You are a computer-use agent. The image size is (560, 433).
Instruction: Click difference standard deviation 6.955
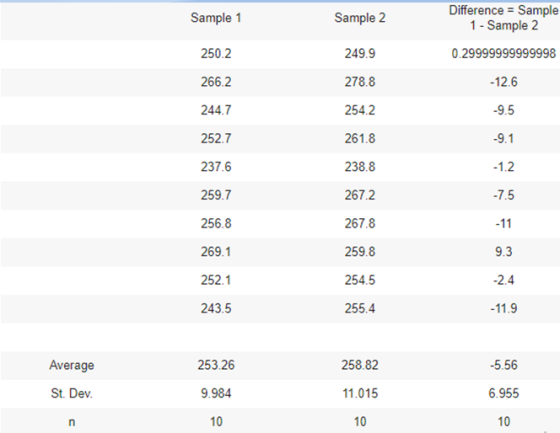pos(504,393)
